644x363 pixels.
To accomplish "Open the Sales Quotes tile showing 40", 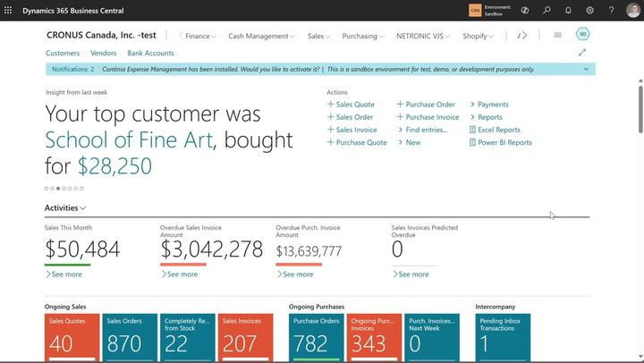I will click(x=72, y=338).
